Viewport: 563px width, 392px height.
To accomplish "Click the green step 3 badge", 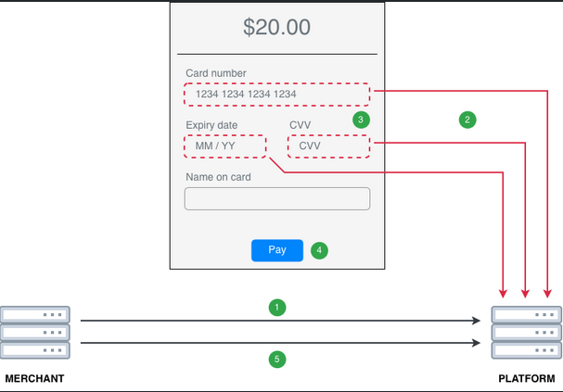I will 362,120.
